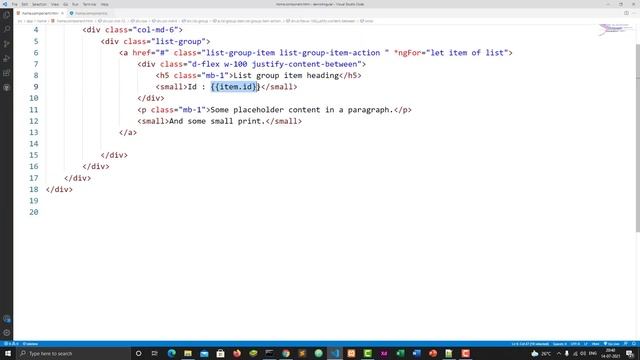Image resolution: width=640 pixels, height=360 pixels.
Task: Click the code minimap preview
Action: pos(615,30)
